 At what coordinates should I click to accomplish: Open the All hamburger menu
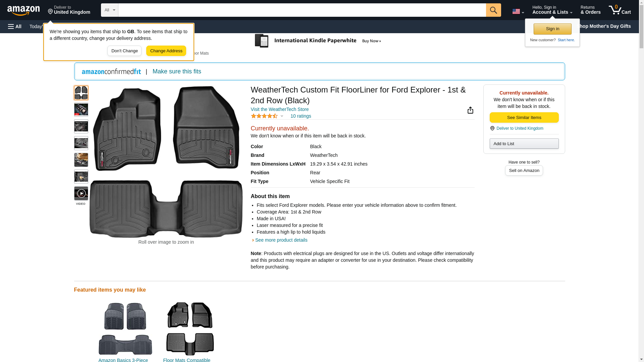pyautogui.click(x=15, y=26)
